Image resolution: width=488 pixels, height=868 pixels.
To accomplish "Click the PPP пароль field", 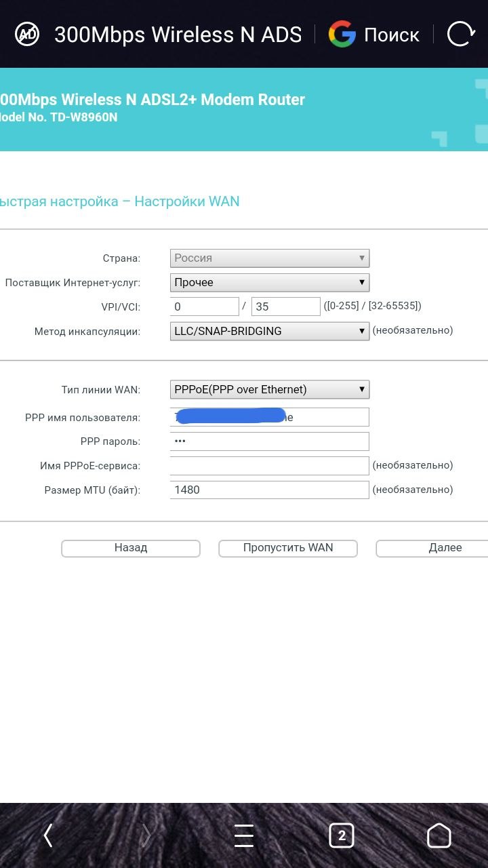I will pyautogui.click(x=270, y=441).
